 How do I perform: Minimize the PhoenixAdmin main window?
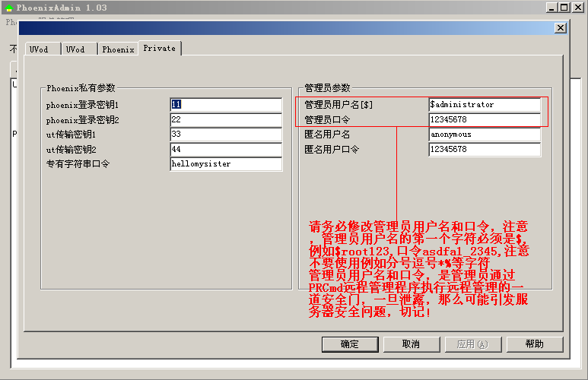click(x=551, y=8)
